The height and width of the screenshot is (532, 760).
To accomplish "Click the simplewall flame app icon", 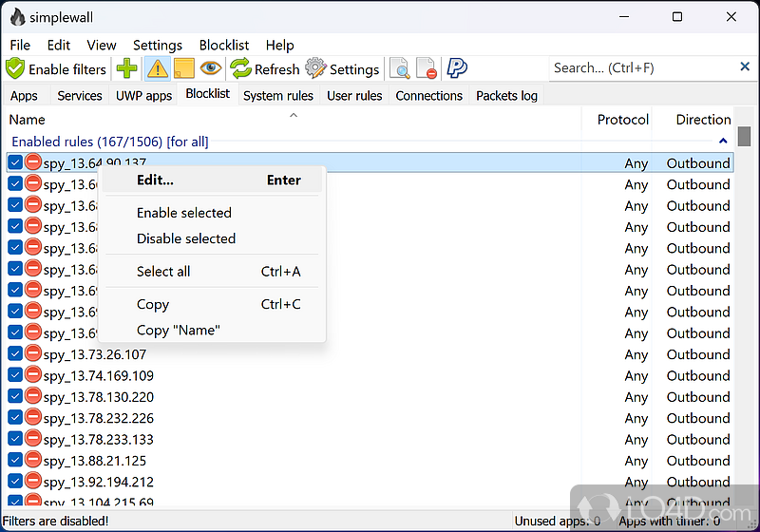I will coord(17,17).
